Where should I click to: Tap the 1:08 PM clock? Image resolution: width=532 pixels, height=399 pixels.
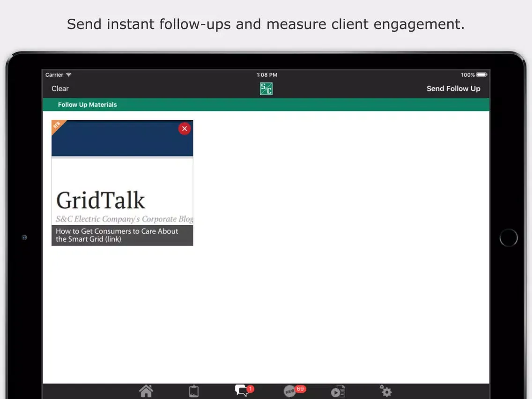[x=266, y=74]
